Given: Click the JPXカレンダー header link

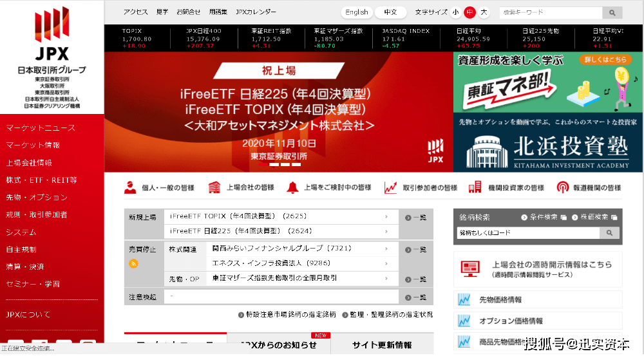Looking at the screenshot, I should click(256, 12).
